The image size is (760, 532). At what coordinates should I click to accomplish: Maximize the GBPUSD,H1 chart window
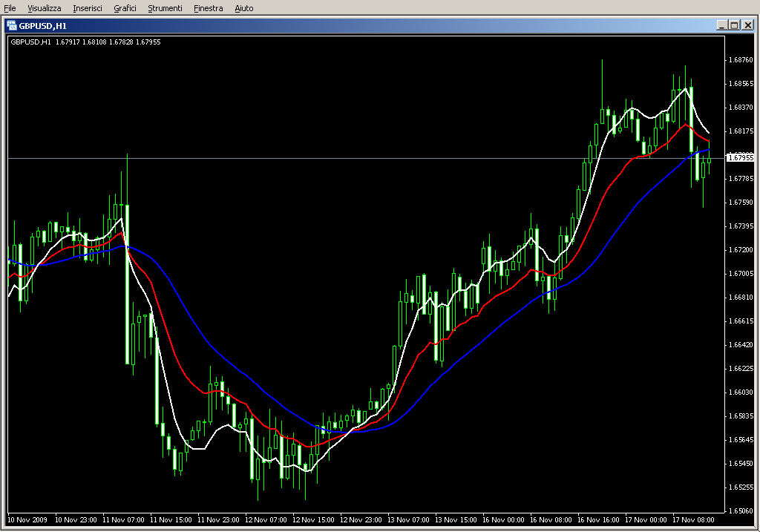click(x=734, y=25)
